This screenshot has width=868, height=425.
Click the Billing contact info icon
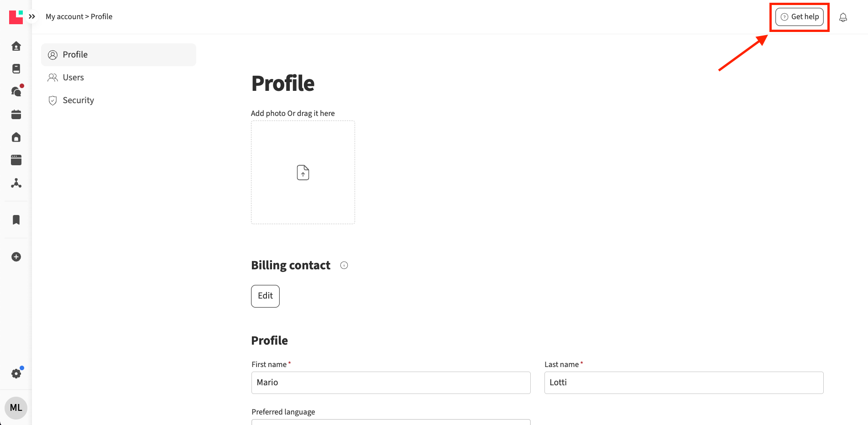click(x=344, y=266)
